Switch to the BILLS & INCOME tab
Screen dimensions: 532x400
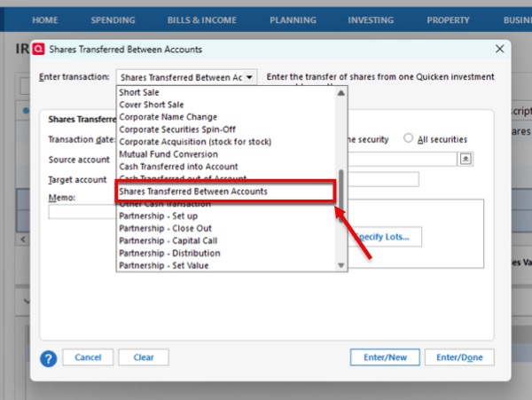tap(202, 20)
